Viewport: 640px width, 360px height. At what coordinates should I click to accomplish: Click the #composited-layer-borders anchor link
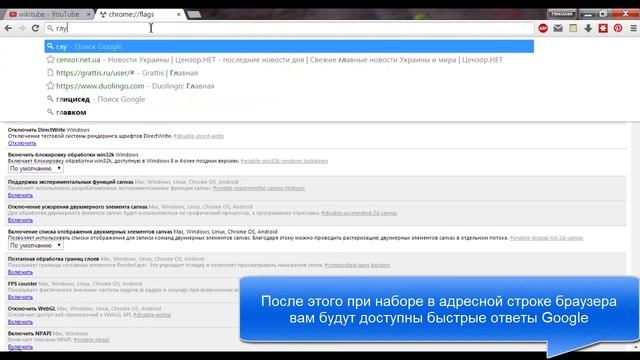358,265
